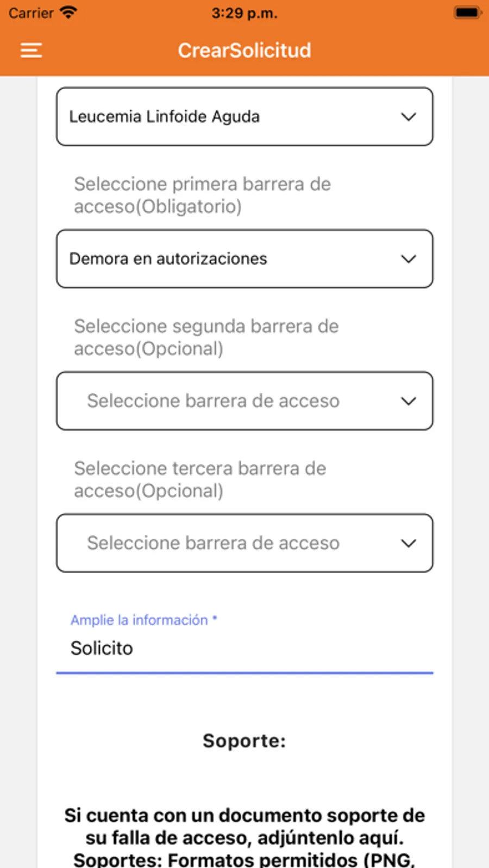489x868 pixels.
Task: Tap the CrearSolicitud header title
Action: [x=244, y=51]
